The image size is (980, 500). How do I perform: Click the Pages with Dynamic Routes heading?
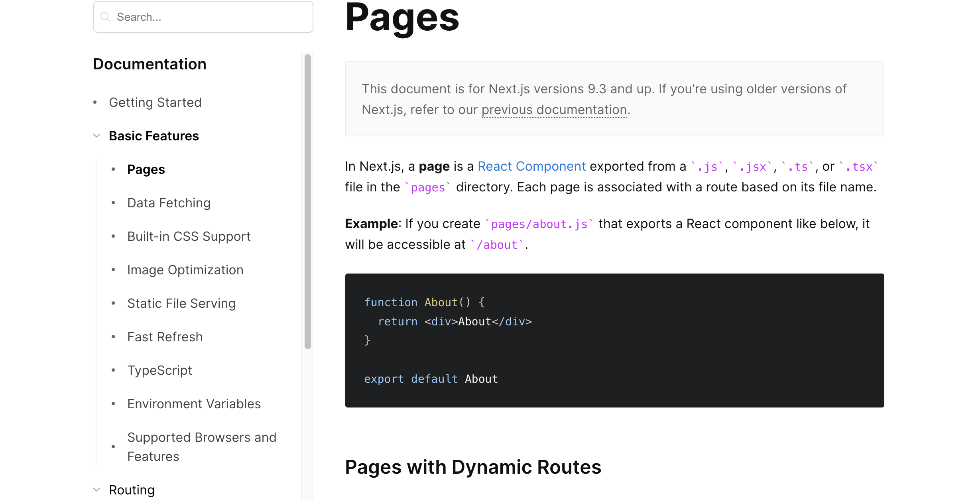[x=473, y=467]
